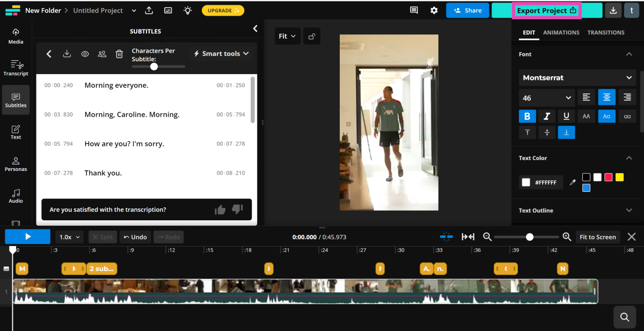The width and height of the screenshot is (644, 331).
Task: Switch to the Transitions tab
Action: (x=605, y=32)
